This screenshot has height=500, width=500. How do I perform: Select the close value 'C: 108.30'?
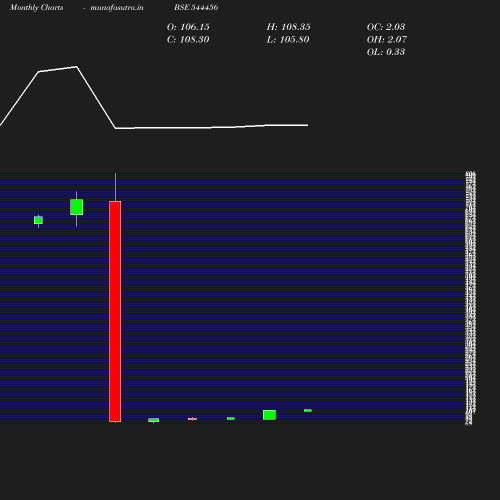[x=188, y=40]
